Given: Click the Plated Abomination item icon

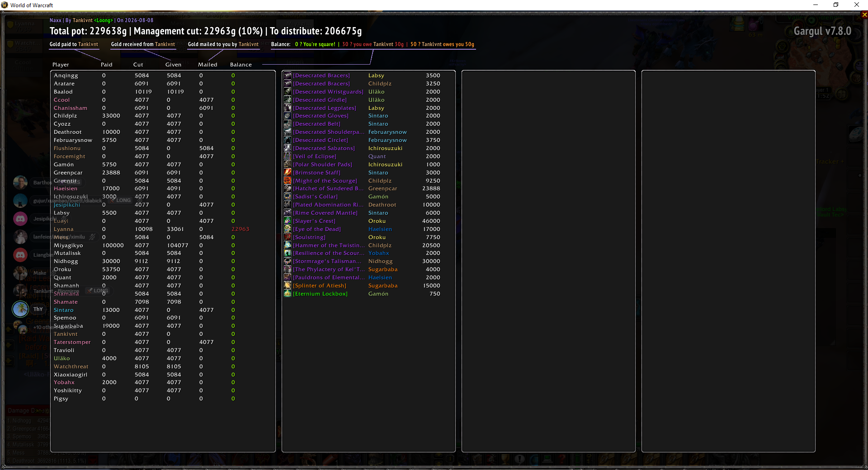Looking at the screenshot, I should coord(288,205).
